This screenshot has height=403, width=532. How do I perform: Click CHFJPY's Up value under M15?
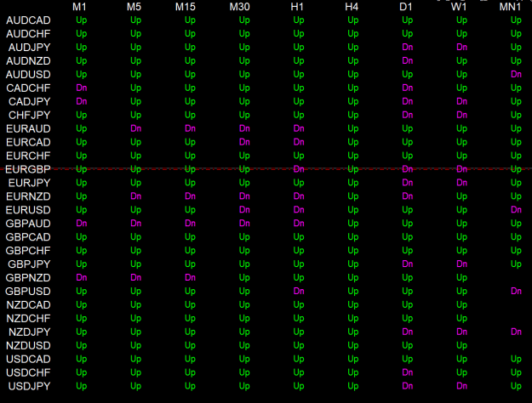[x=190, y=116]
